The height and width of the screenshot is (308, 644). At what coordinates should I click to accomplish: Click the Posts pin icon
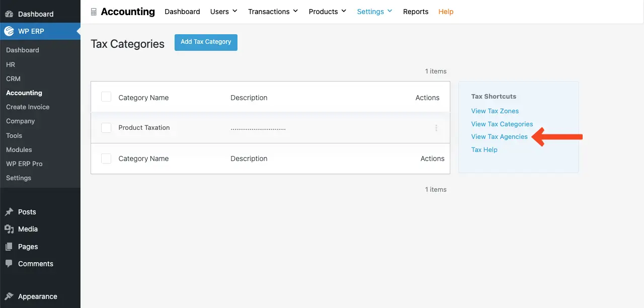(9, 212)
